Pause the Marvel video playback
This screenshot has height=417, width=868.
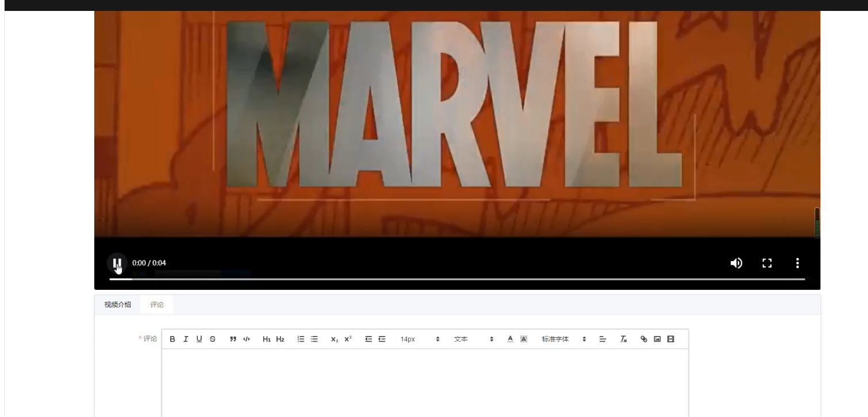tap(117, 263)
